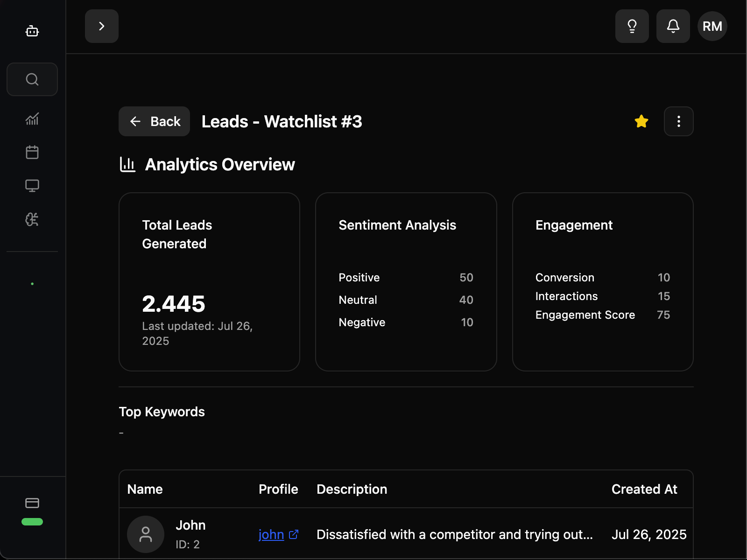Image resolution: width=747 pixels, height=560 pixels.
Task: Sort by the Created At column header
Action: point(644,489)
